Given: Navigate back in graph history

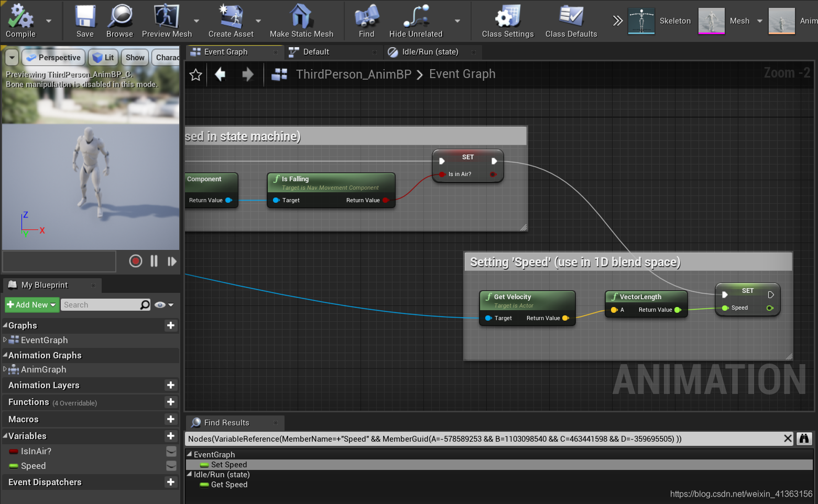Looking at the screenshot, I should [220, 74].
